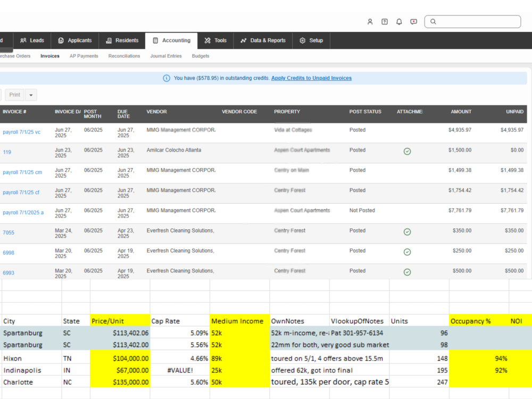This screenshot has width=532, height=399.
Task: Open attachment checkmark for invoice 119
Action: (407, 151)
